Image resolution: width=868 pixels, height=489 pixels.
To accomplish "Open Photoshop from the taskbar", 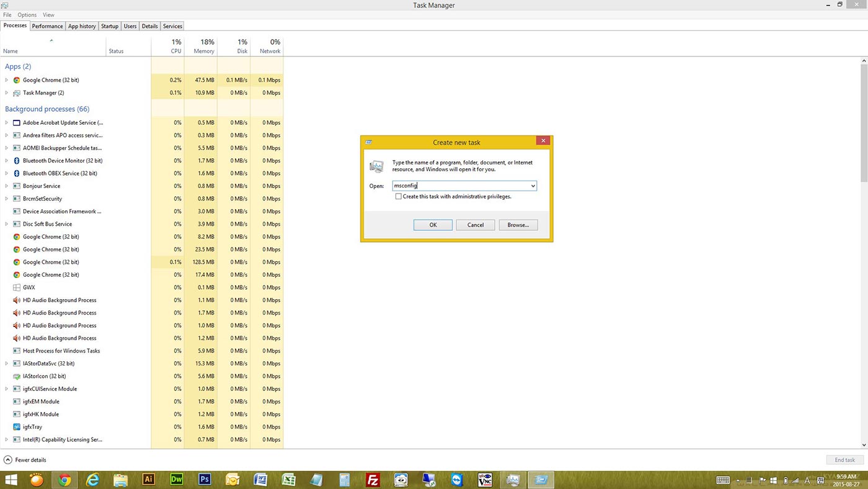I will pyautogui.click(x=205, y=479).
